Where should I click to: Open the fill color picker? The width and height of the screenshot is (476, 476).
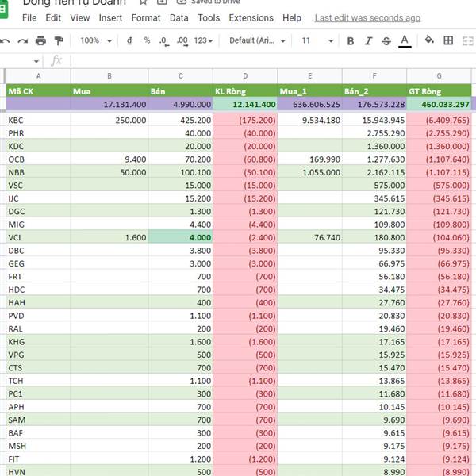click(x=429, y=40)
